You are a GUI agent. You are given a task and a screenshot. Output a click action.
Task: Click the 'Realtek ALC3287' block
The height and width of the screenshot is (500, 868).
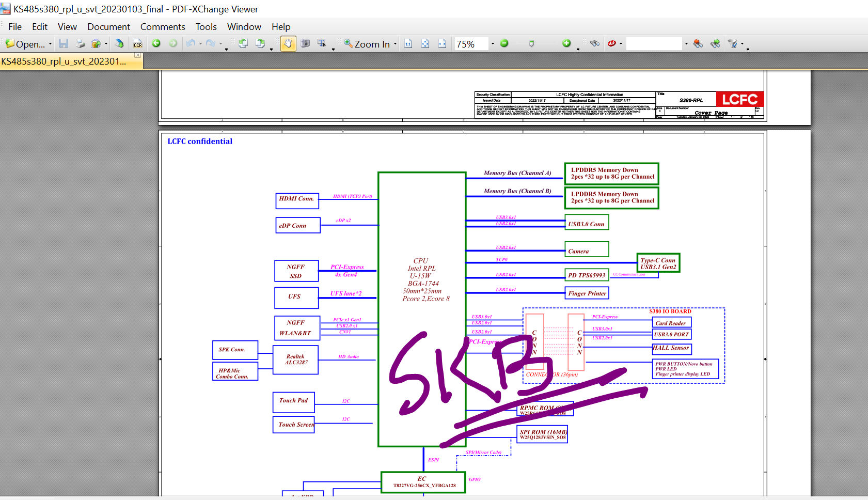tap(296, 360)
